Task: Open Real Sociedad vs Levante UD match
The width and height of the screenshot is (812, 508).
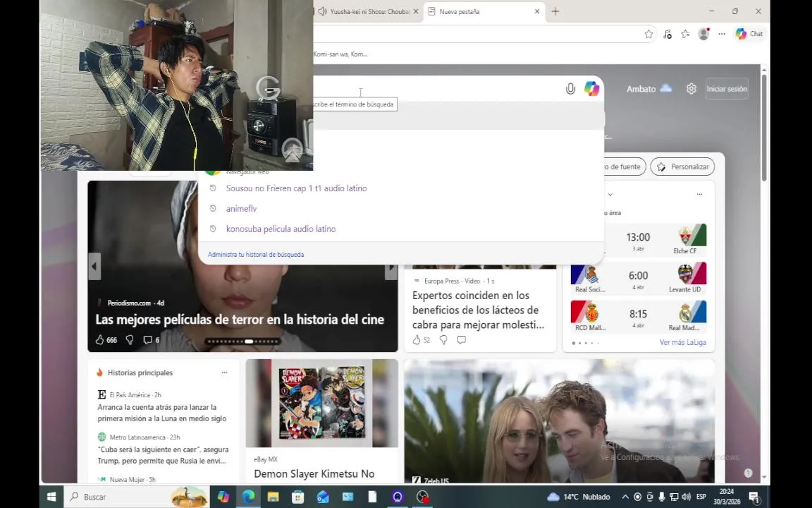Action: [638, 279]
